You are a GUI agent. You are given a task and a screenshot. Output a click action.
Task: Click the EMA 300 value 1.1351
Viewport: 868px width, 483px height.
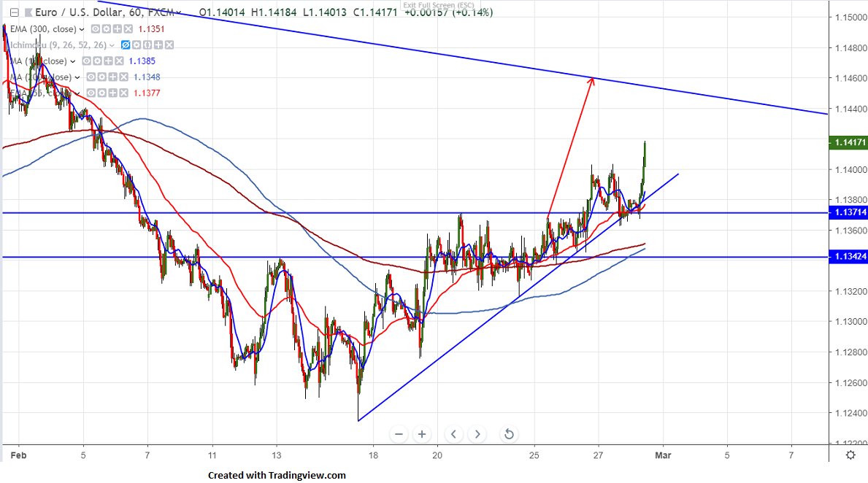point(151,29)
